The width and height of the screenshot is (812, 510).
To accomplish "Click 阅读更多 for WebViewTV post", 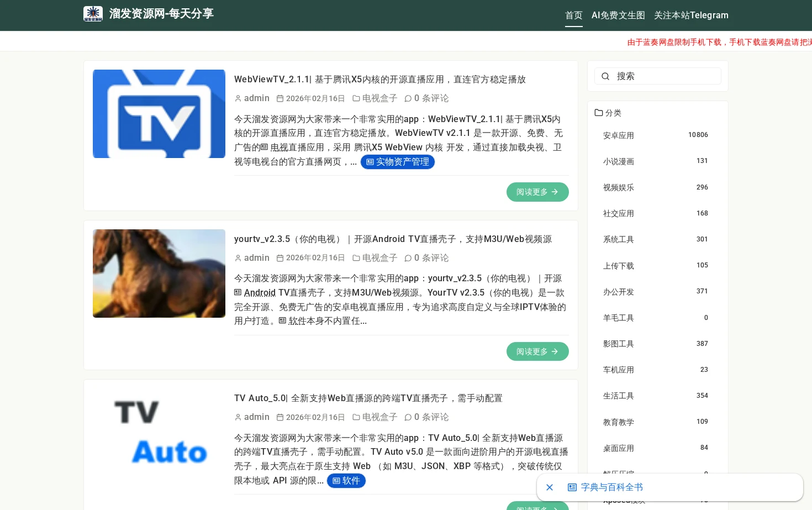I will (x=537, y=192).
